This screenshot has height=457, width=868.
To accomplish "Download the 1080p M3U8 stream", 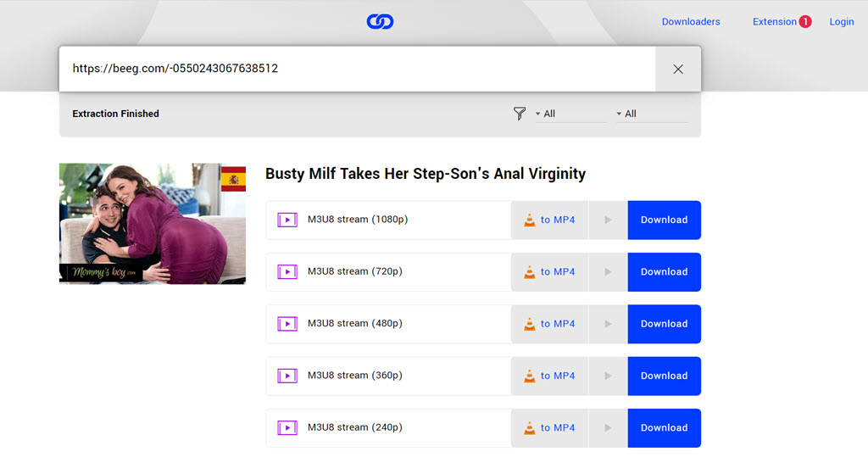I will 665,220.
